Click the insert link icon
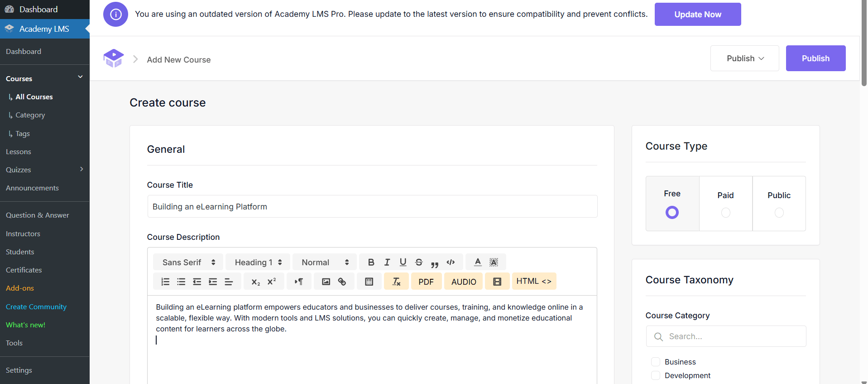The height and width of the screenshot is (384, 868). point(342,282)
